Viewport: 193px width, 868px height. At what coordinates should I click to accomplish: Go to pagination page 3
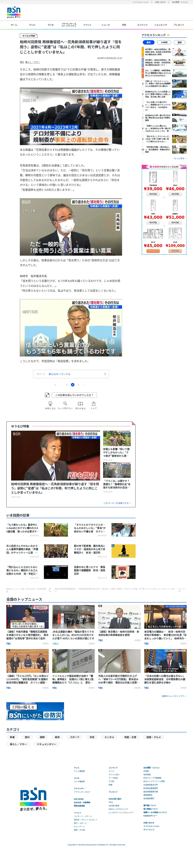[67, 384]
